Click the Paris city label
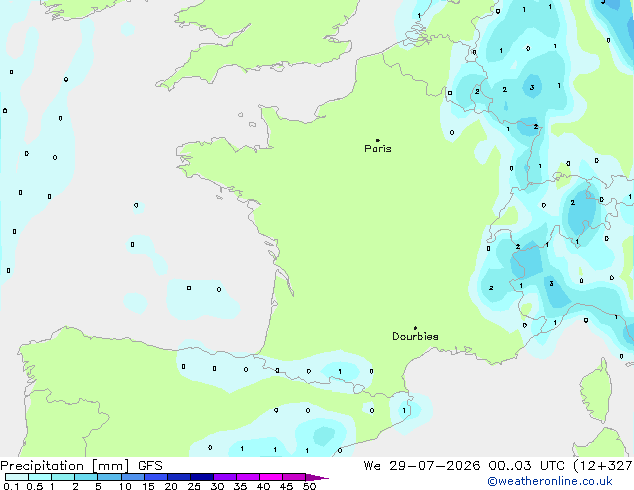This screenshot has width=634, height=490. click(x=378, y=149)
